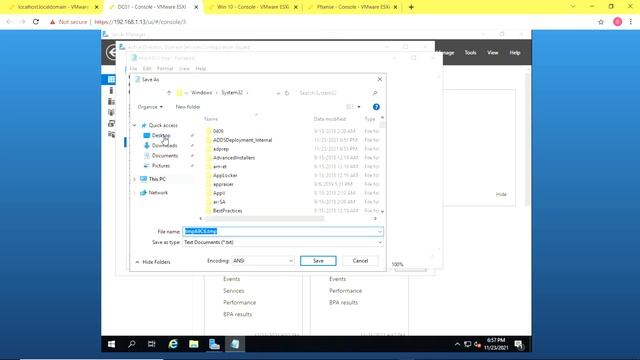The height and width of the screenshot is (360, 640).
Task: Open the view options dropdown arrow
Action: (359, 107)
